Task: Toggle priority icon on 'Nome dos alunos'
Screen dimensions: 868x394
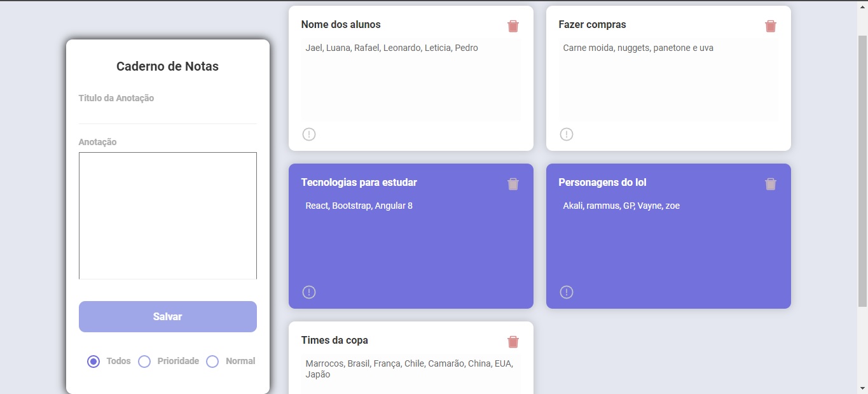Action: (x=309, y=134)
